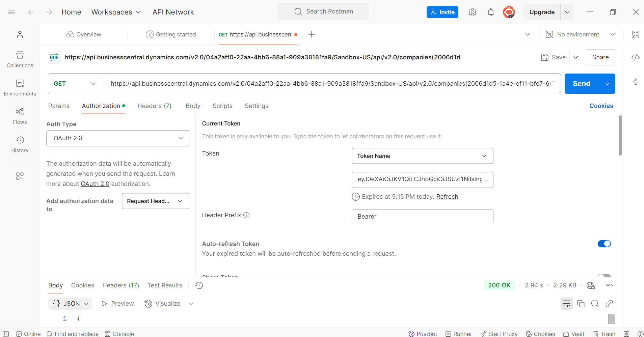
Task: Switch to response Headers (17) tab
Action: 120,285
